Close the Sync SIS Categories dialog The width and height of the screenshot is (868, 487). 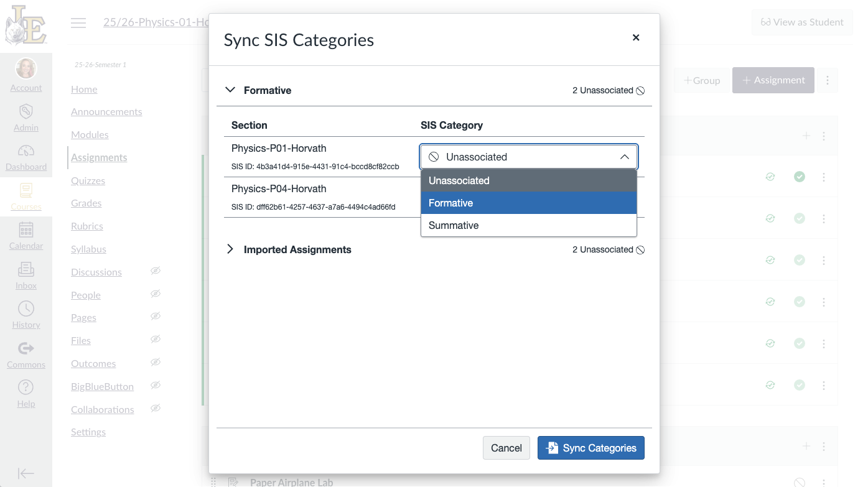click(636, 38)
